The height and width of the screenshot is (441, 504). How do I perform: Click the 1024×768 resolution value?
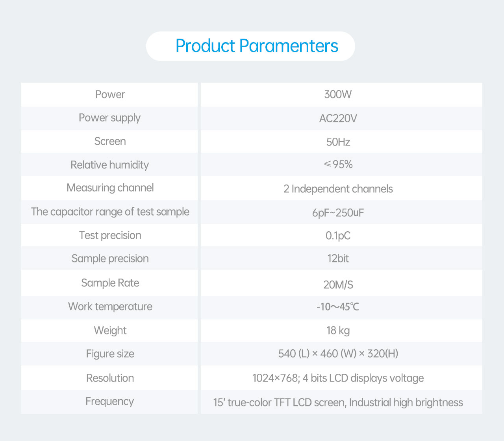click(338, 378)
